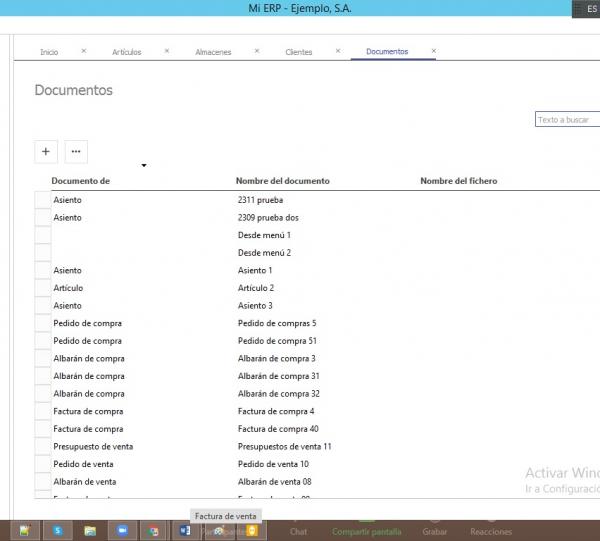Viewport: 600px width, 541px height.
Task: Select the 'Albarán de compra 31' cell
Action: pyautogui.click(x=279, y=376)
